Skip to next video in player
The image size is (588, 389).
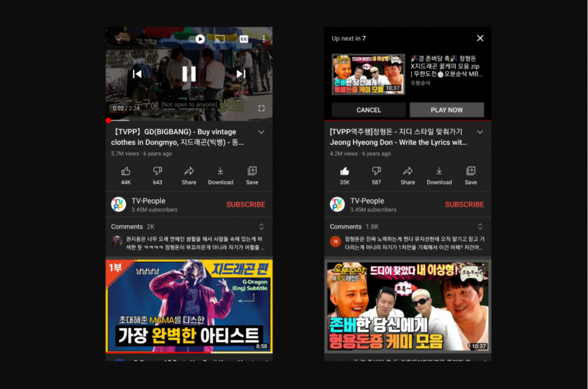(241, 74)
